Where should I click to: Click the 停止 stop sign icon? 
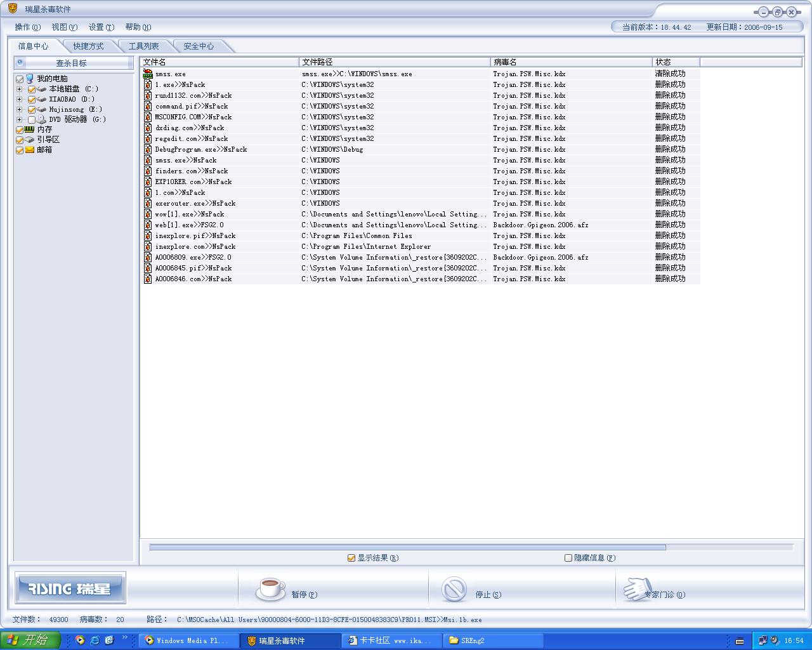coord(454,589)
